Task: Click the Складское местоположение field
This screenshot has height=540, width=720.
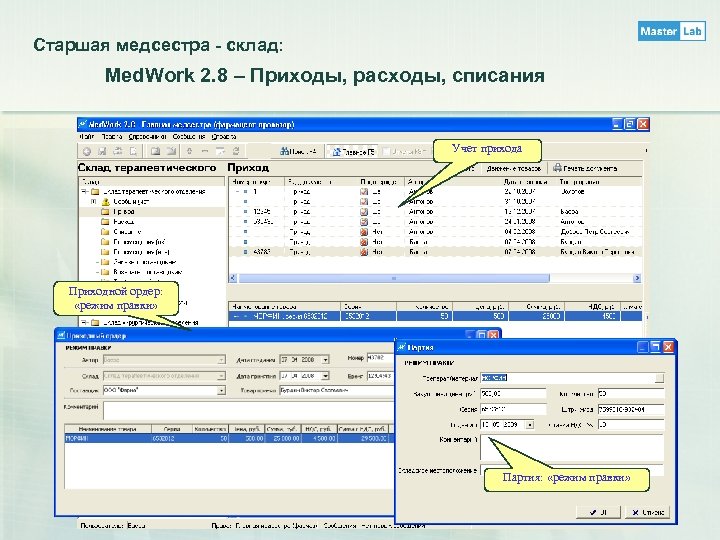Action: (x=572, y=470)
